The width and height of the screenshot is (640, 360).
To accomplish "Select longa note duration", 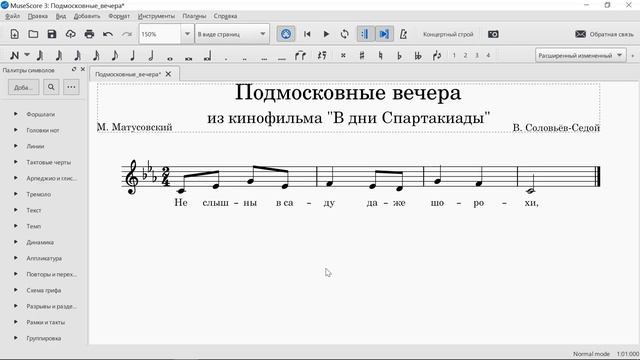I will tap(207, 56).
